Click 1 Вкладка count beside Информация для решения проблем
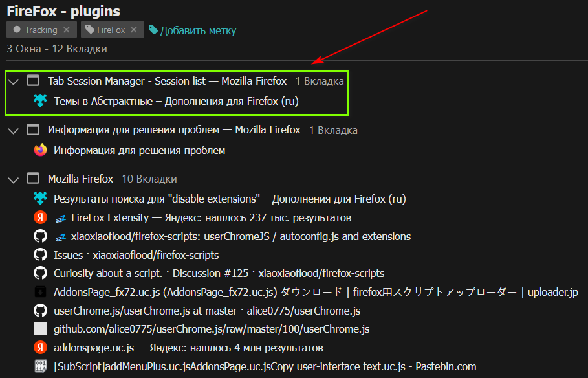 333,130
